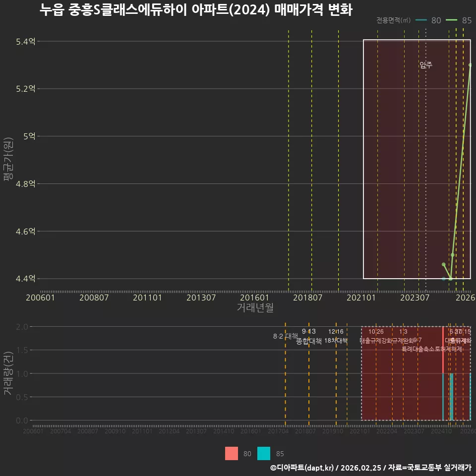The image size is (476, 476).
Task: Click the 4.4억 y-axis label
Action: (25, 278)
